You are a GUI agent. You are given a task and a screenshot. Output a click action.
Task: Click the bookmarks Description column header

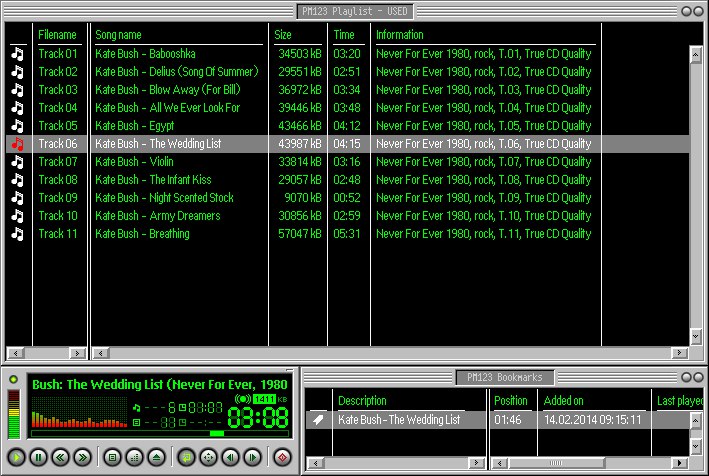click(x=362, y=401)
